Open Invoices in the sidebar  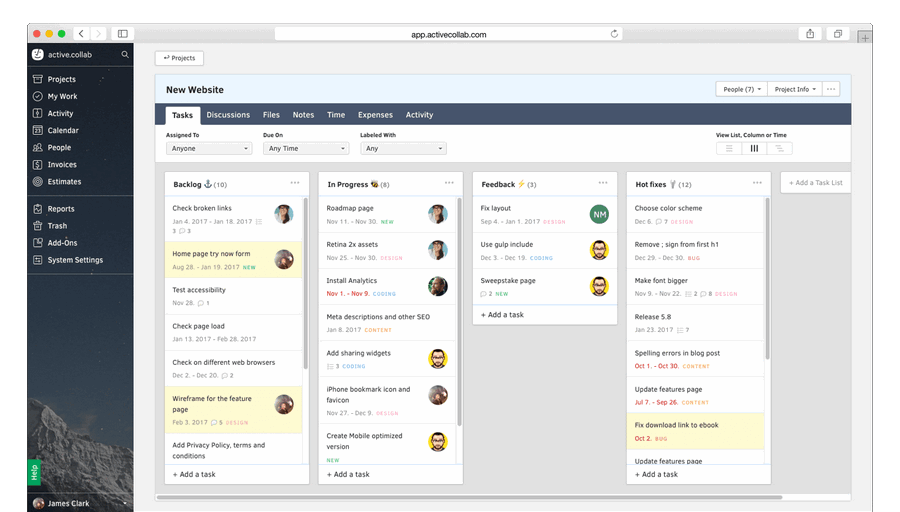pos(62,165)
